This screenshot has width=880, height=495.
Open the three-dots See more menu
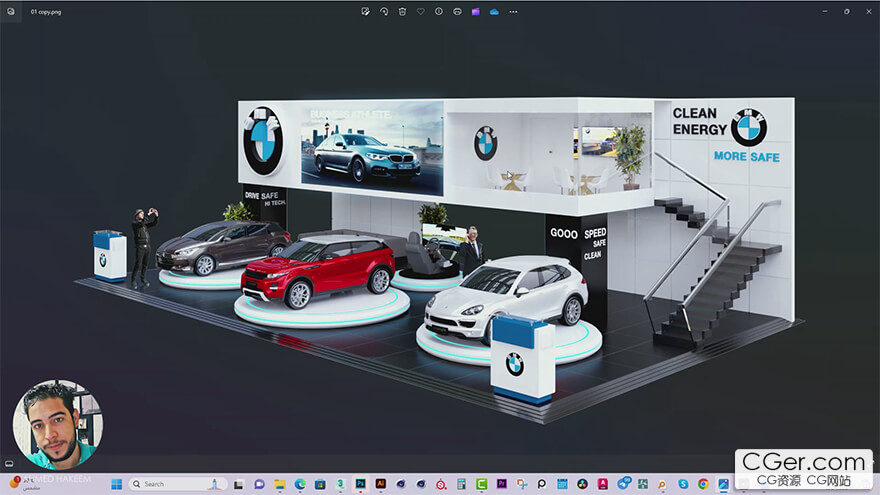513,11
